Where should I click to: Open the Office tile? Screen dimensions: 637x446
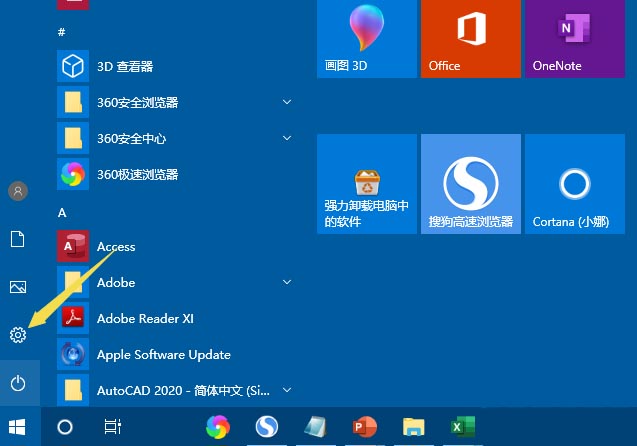pyautogui.click(x=471, y=38)
